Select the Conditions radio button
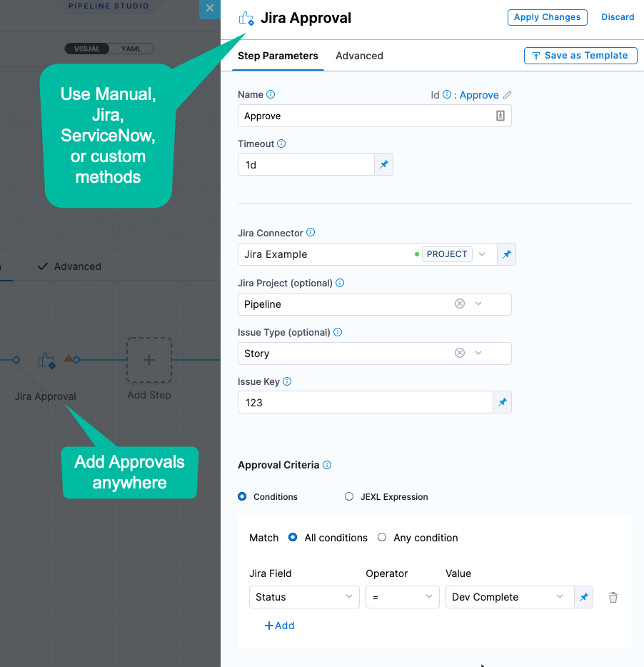The height and width of the screenshot is (667, 644). click(x=243, y=497)
